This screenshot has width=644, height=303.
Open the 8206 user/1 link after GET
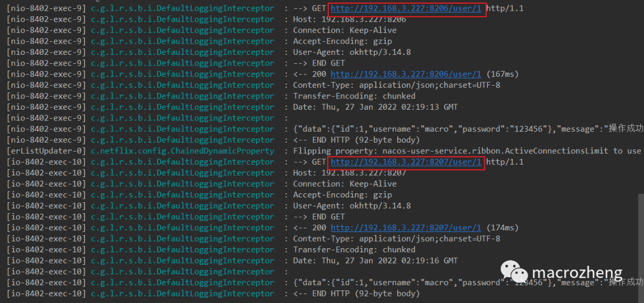click(406, 8)
